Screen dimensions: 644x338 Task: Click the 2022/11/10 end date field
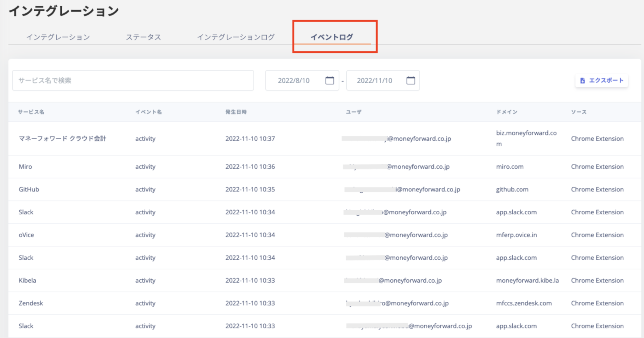374,81
